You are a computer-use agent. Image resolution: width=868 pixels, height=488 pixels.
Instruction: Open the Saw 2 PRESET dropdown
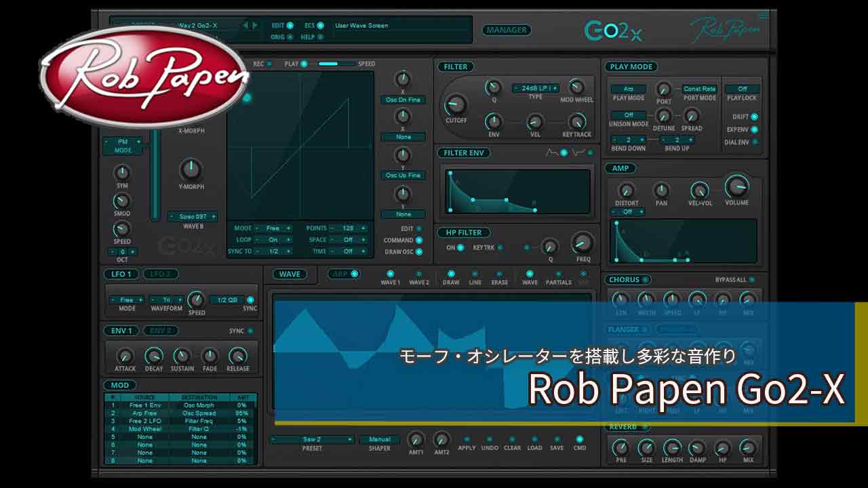(x=312, y=439)
